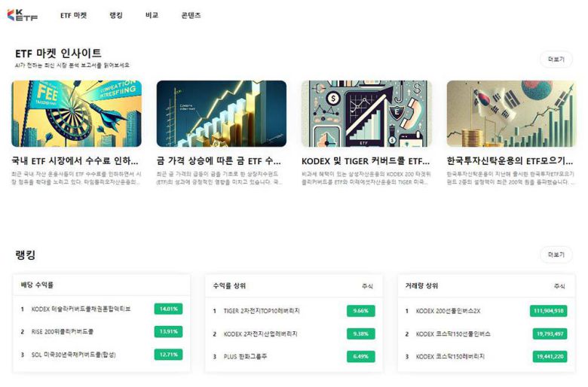The image size is (588, 387).
Task: Open the Korean flag ETF thumbnail
Action: click(x=510, y=114)
